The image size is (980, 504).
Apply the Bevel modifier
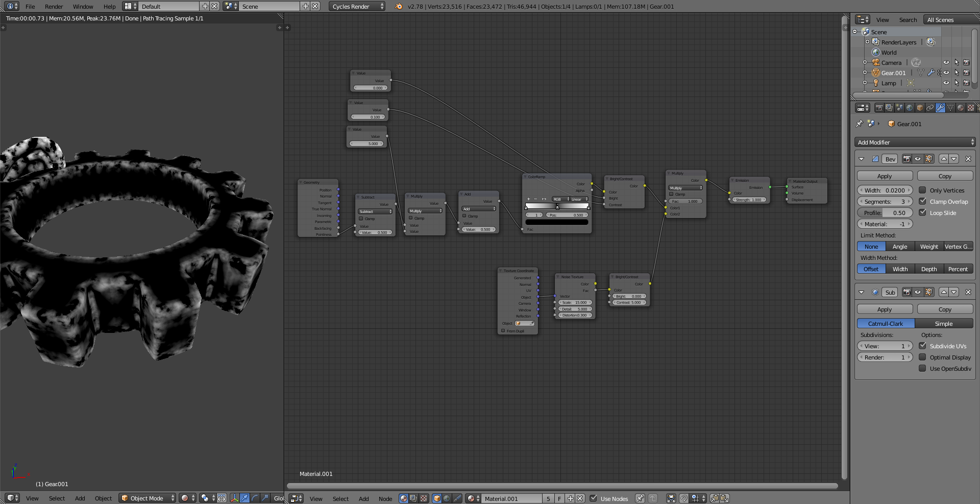(885, 176)
